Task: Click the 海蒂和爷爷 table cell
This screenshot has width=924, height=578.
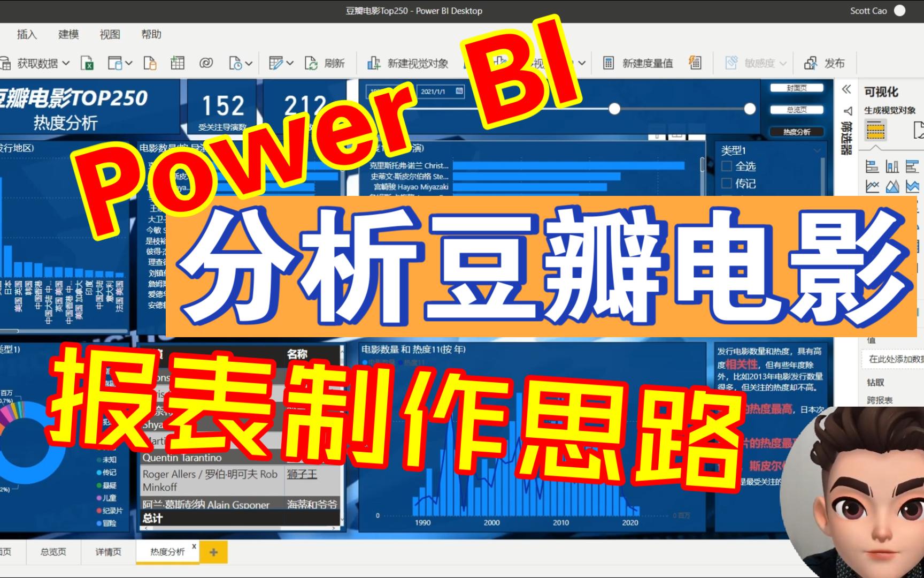Action: (312, 504)
